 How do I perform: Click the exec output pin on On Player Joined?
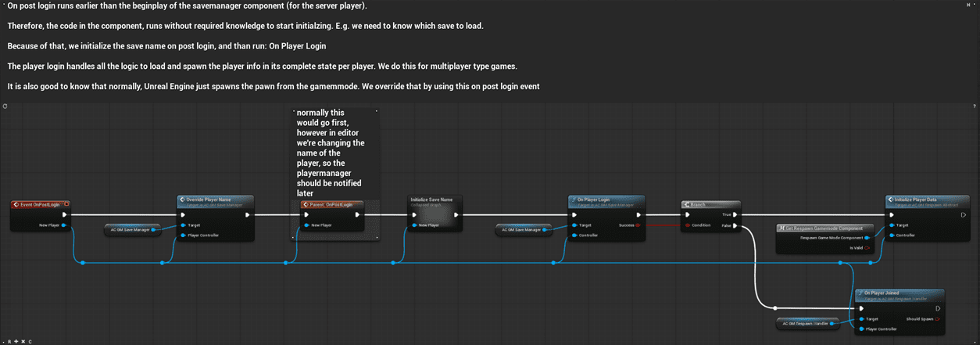click(936, 308)
